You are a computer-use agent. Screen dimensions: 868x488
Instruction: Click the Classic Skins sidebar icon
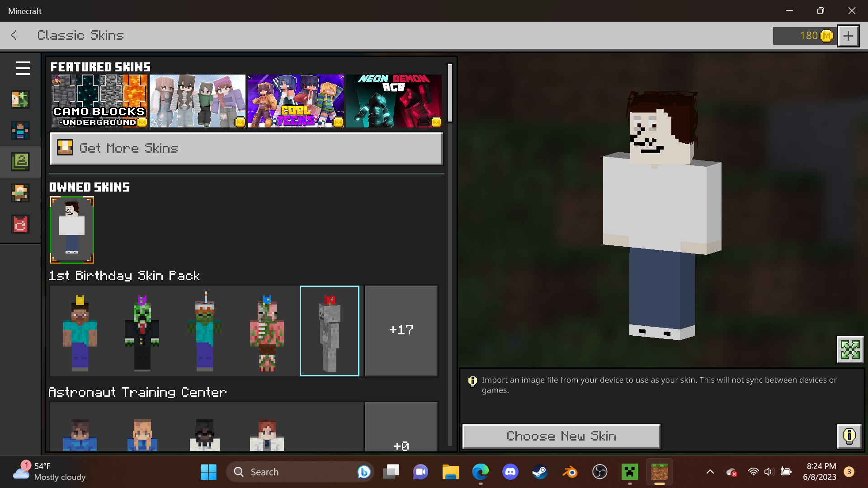click(x=20, y=162)
